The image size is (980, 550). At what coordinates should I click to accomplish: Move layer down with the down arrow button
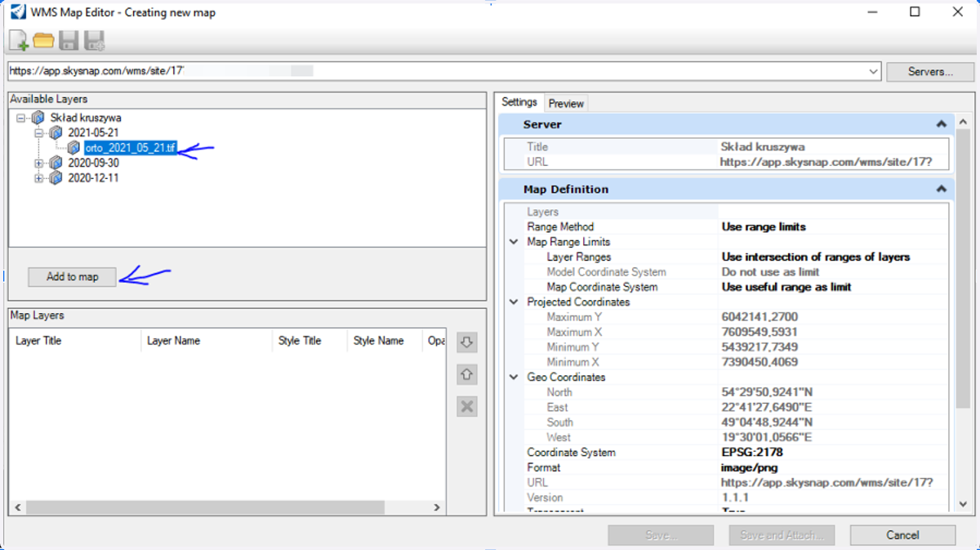467,342
